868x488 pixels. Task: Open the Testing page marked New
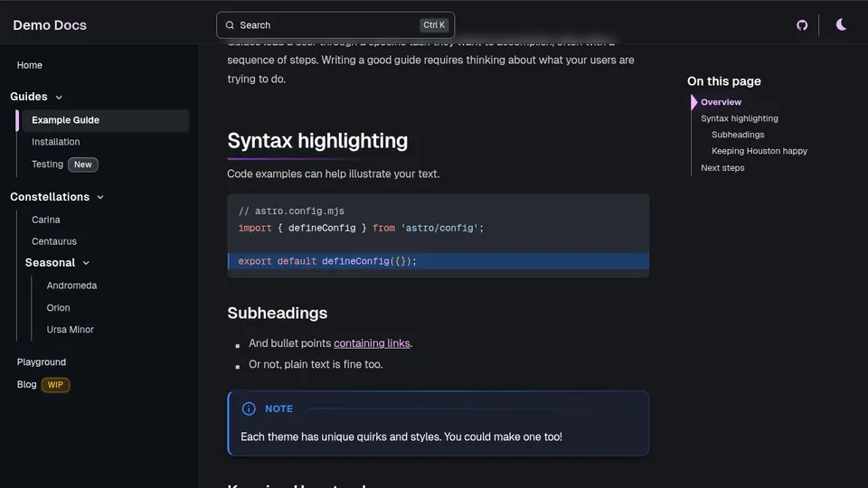point(48,164)
